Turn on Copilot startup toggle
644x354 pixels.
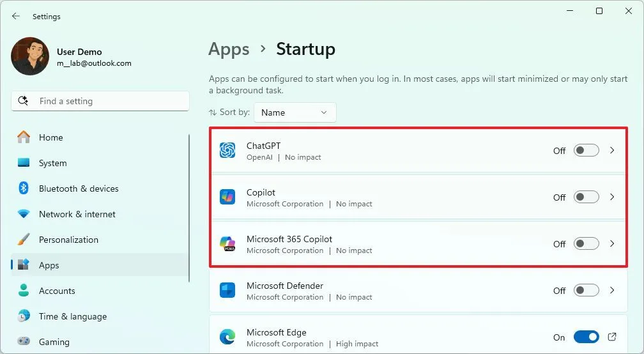click(x=586, y=197)
